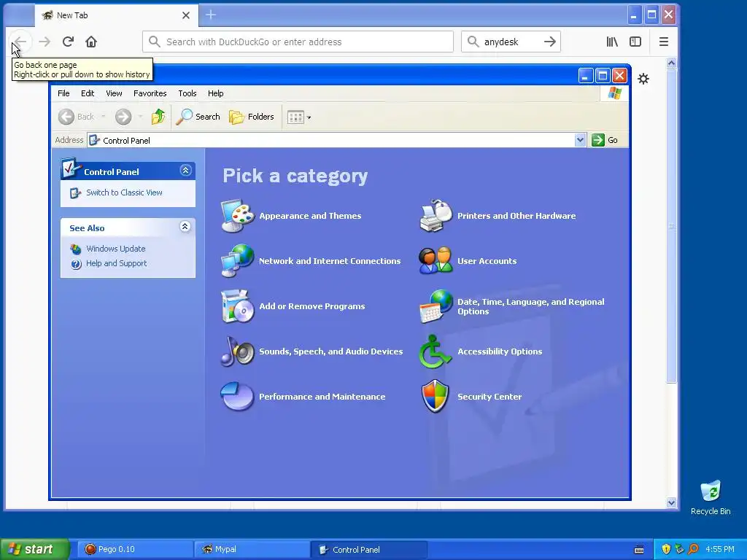The width and height of the screenshot is (747, 560).
Task: Click keyboard icon near system tray
Action: (639, 550)
